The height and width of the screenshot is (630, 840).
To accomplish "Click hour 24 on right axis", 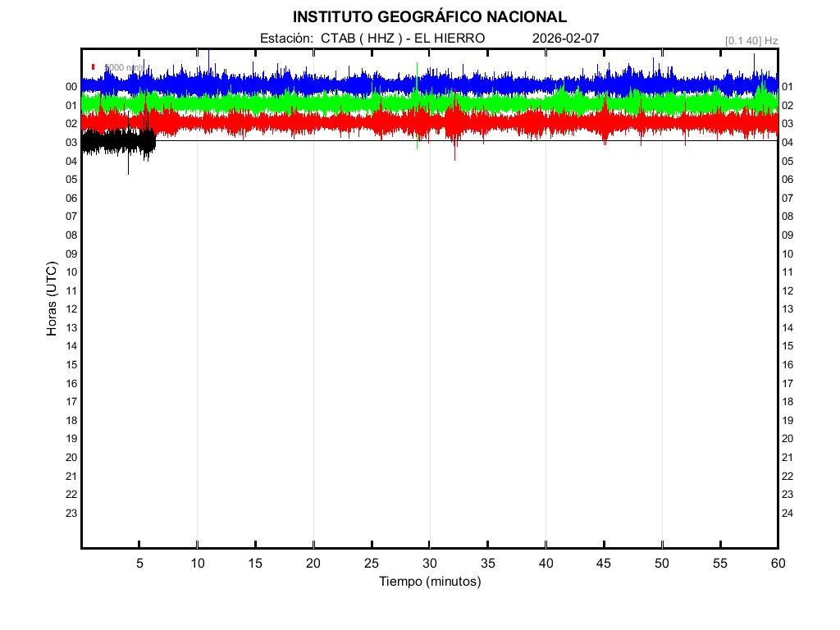I will [787, 513].
